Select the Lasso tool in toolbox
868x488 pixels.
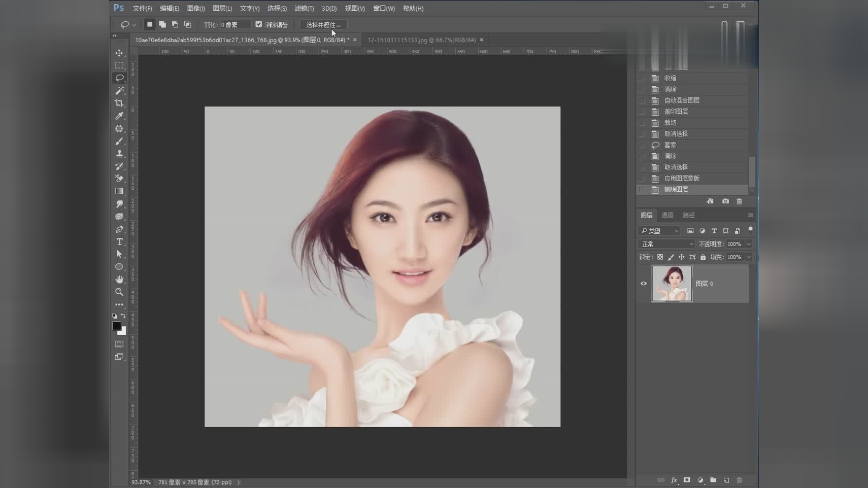pos(119,78)
